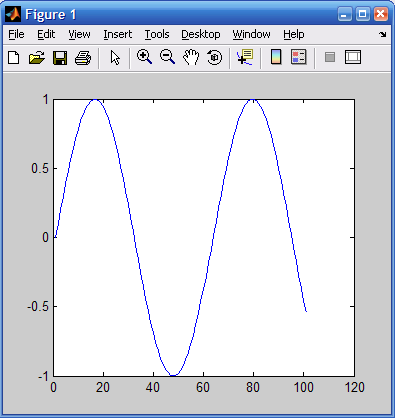Activate the Pan hand tool

click(x=191, y=57)
